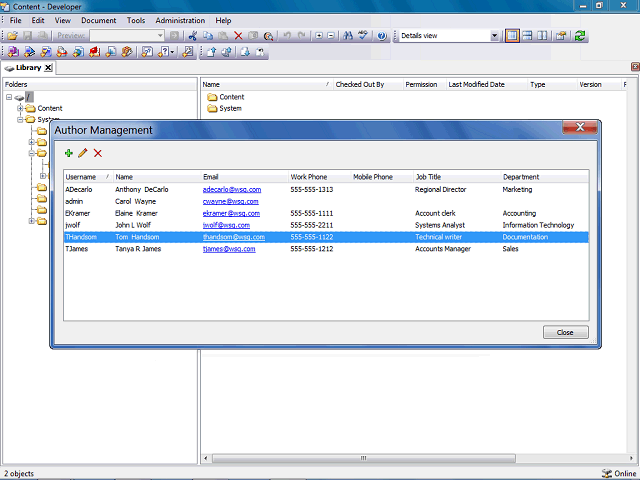Sort authors by the Username column header
This screenshot has height=480, width=640.
89,177
